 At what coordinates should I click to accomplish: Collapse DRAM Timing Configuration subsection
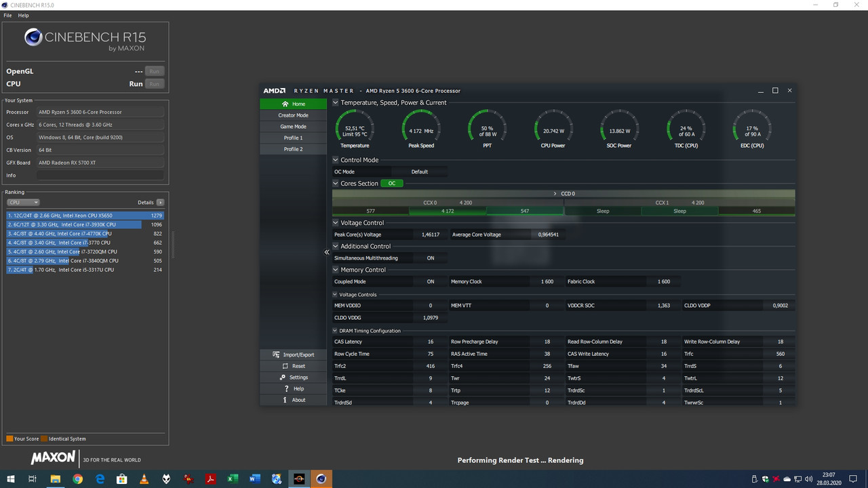coord(335,331)
